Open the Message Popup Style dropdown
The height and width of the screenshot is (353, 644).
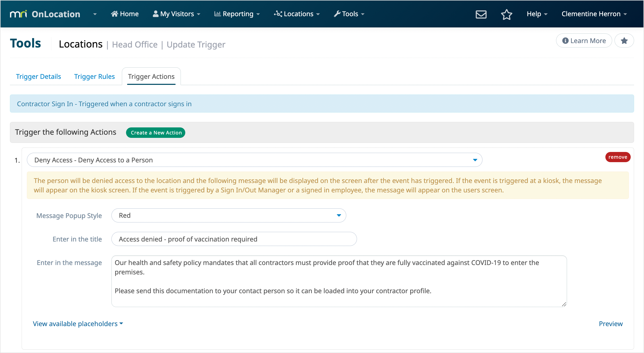click(229, 215)
